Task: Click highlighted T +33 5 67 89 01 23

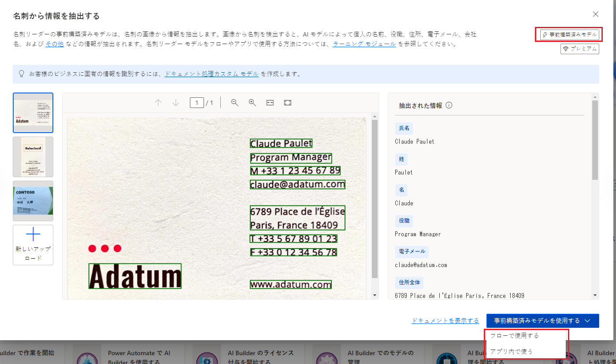Action: pos(293,239)
